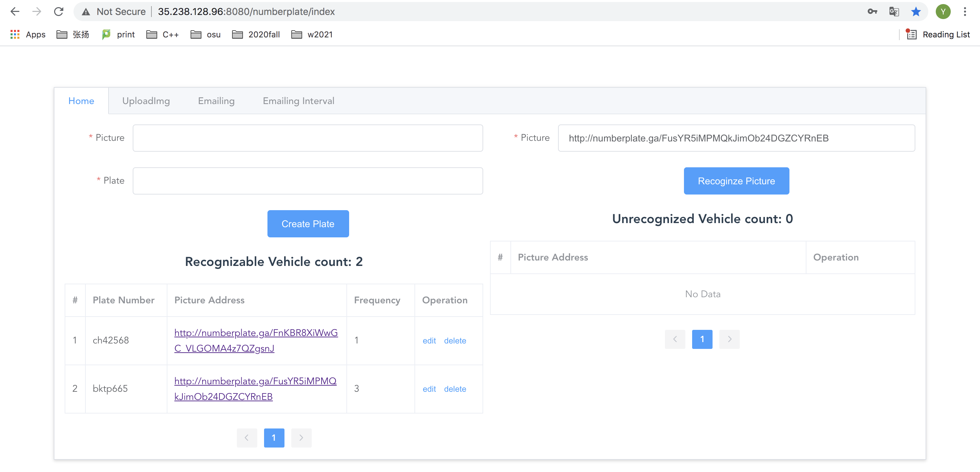Expand the w2021 bookmark folder
Viewport: 980px width, 472px height.
312,35
